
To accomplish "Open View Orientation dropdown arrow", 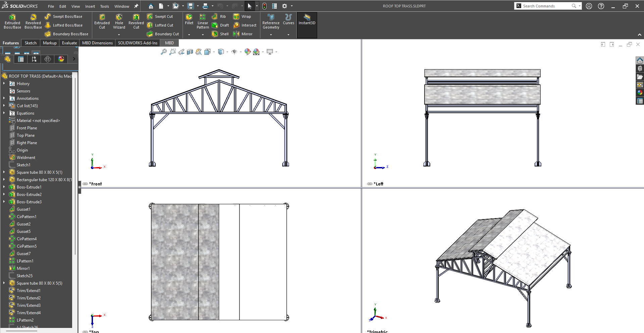I will (214, 52).
